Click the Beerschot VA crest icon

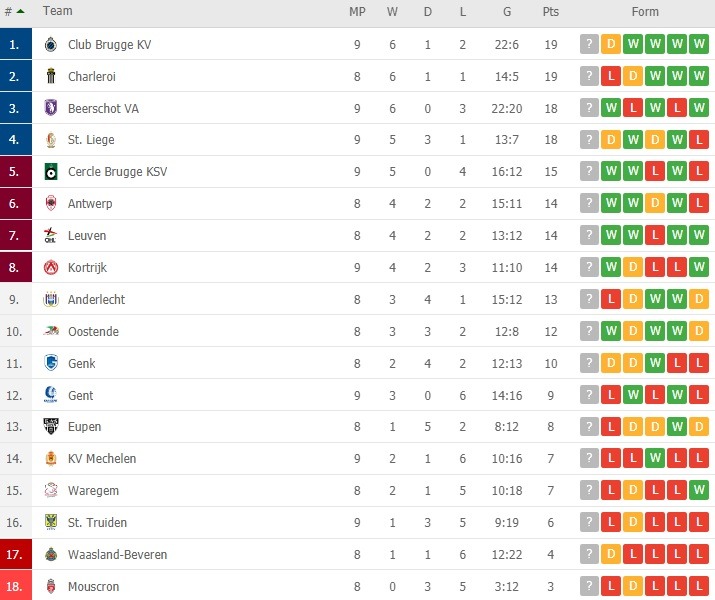pyautogui.click(x=51, y=108)
